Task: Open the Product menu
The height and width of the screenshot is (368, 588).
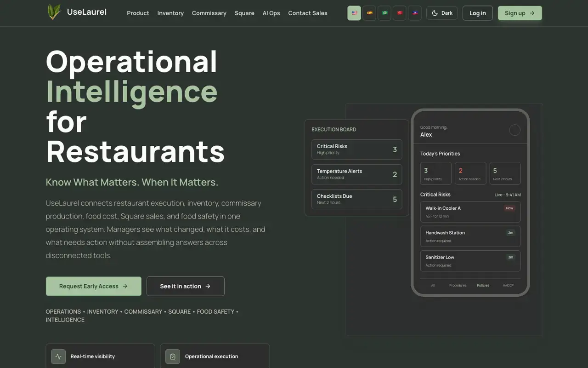Action: click(x=138, y=13)
